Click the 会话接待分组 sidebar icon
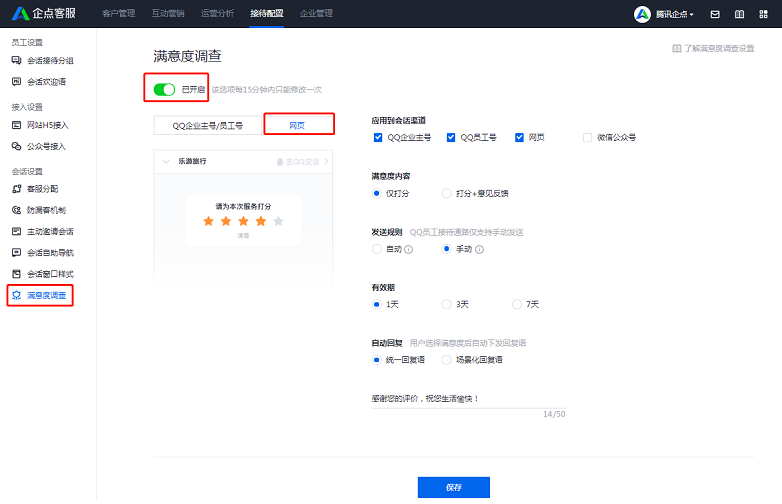Viewport: 782px width, 504px height. pyautogui.click(x=16, y=60)
